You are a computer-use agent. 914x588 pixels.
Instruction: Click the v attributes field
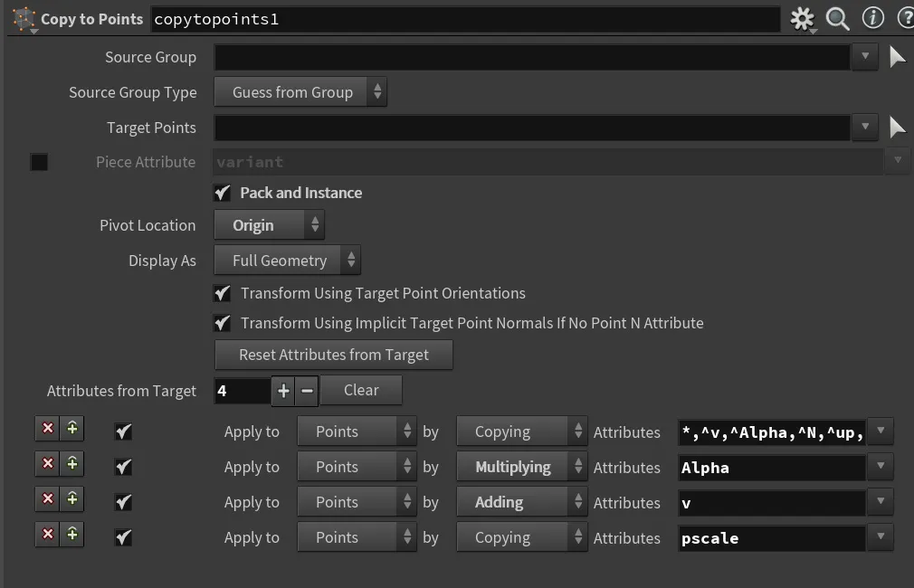(x=772, y=503)
